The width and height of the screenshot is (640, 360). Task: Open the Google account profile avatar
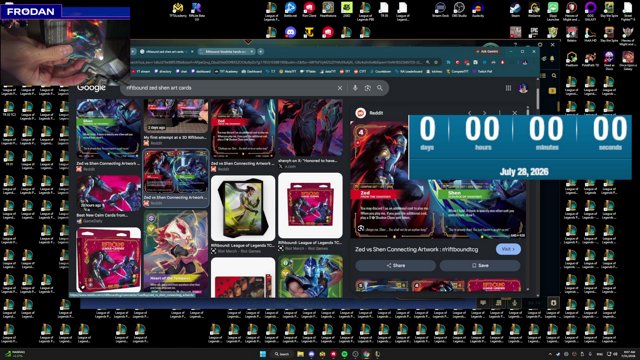click(x=523, y=88)
